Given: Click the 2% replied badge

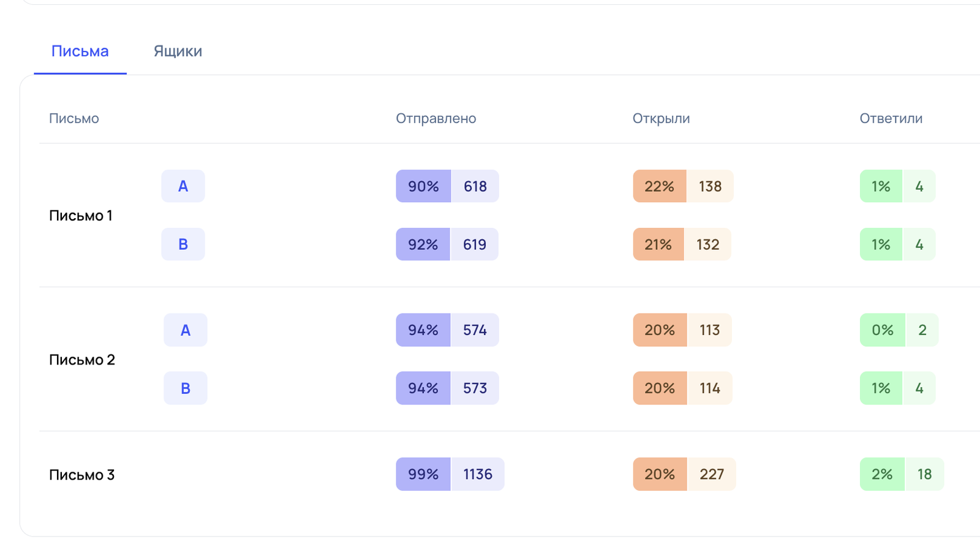Looking at the screenshot, I should tap(882, 474).
